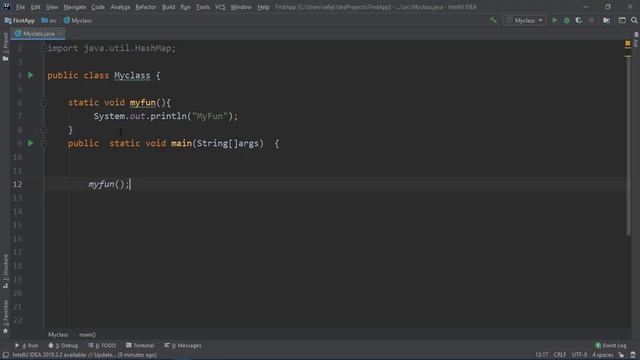Click run gutter icon beside main method
This screenshot has width=640, height=360.
(x=31, y=143)
